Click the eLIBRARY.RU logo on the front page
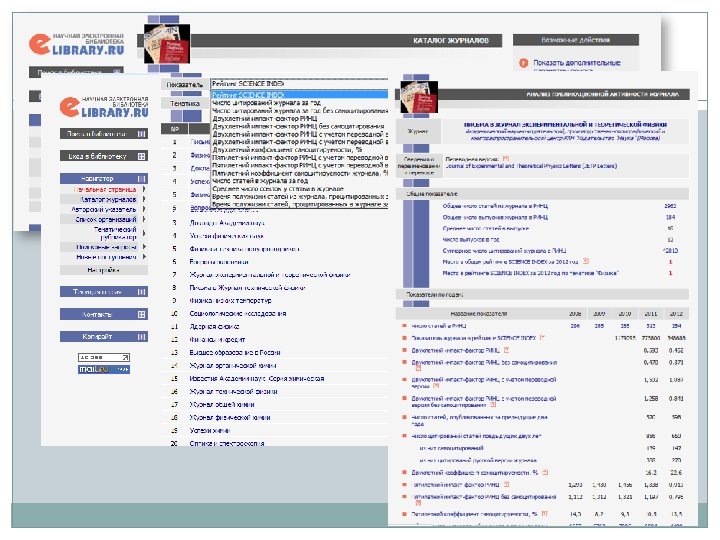Screen dimensions: 720x540 (104, 107)
